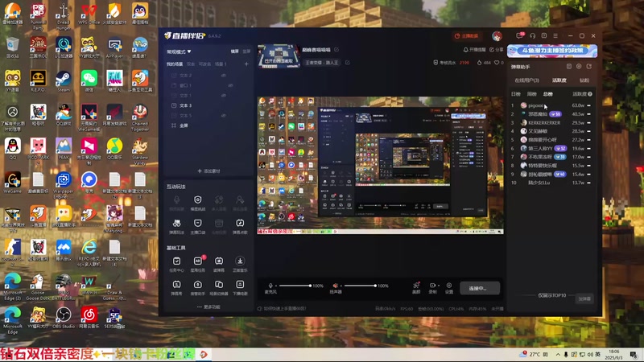Click the 连接中 connecting button

click(x=479, y=288)
